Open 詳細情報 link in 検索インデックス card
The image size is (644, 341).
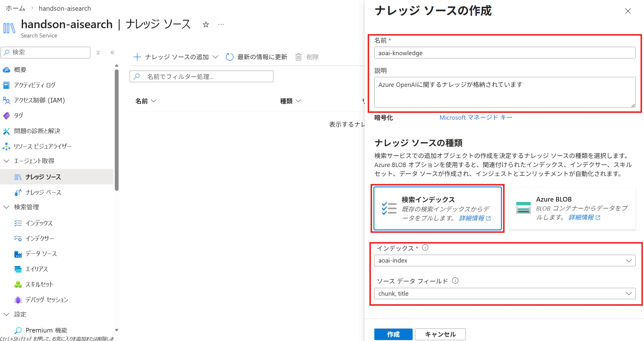click(x=475, y=218)
